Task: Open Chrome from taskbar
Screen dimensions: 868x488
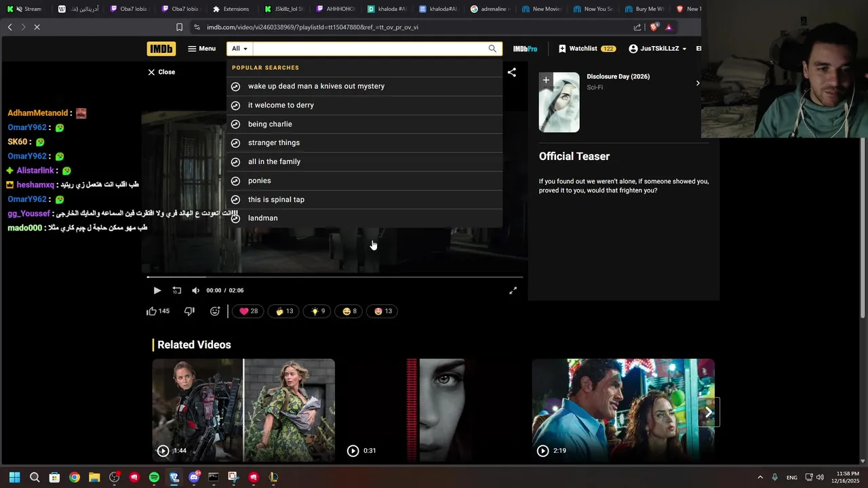Action: [75, 477]
